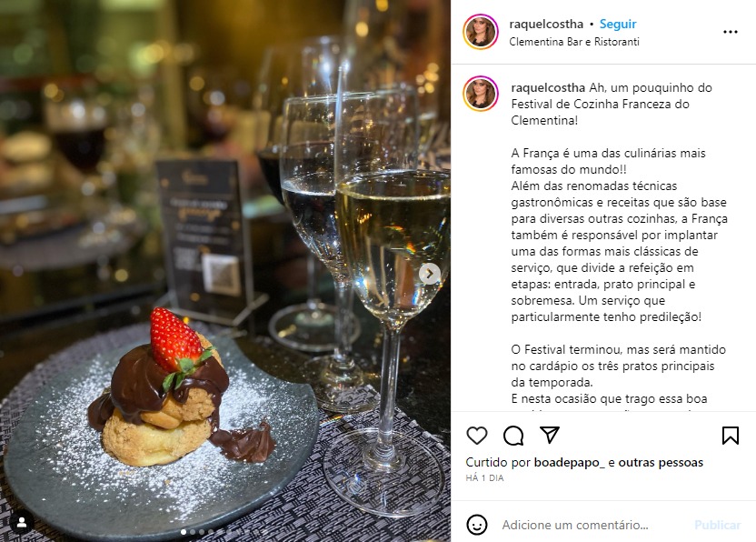Open profile picture beside the caption
756x542 pixels.
480,94
